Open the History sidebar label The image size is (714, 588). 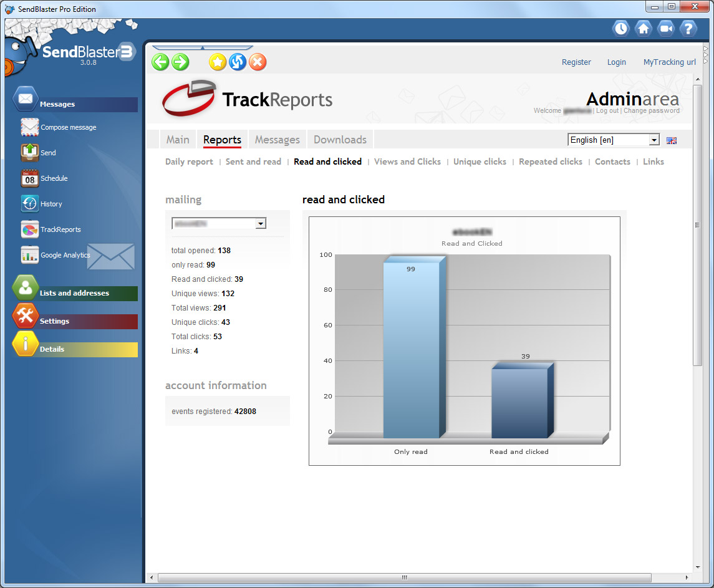(51, 204)
